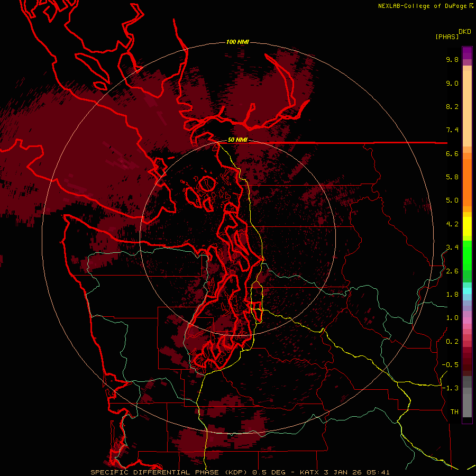This screenshot has width=476, height=476.
Task: Click the orange segment of the color bar
Action: pyautogui.click(x=467, y=182)
